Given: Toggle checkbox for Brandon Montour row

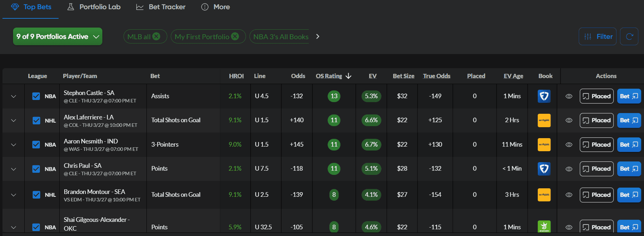Looking at the screenshot, I should [x=36, y=195].
